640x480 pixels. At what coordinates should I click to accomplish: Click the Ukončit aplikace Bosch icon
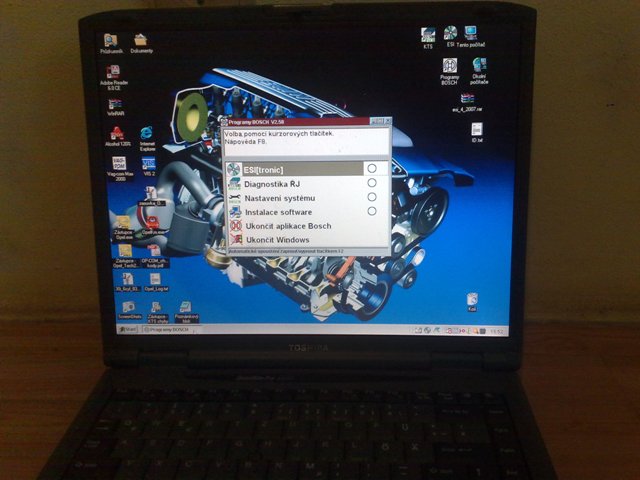[x=236, y=226]
